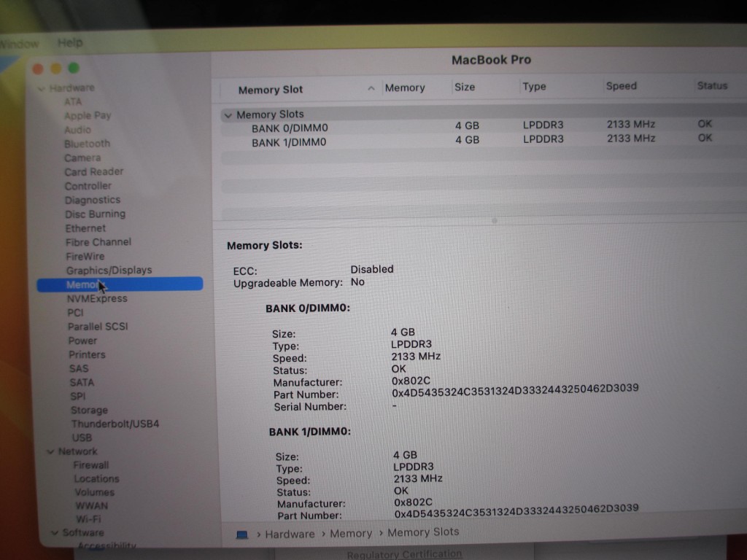Image resolution: width=747 pixels, height=560 pixels.
Task: Click Regulatory Certification link in background window
Action: pos(404,554)
